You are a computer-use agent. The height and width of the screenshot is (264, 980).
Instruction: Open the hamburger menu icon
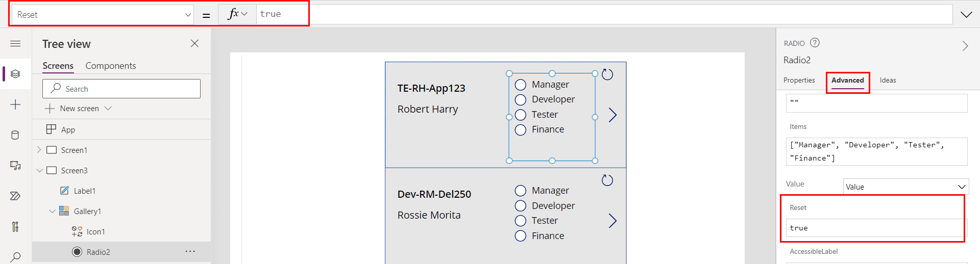click(15, 44)
